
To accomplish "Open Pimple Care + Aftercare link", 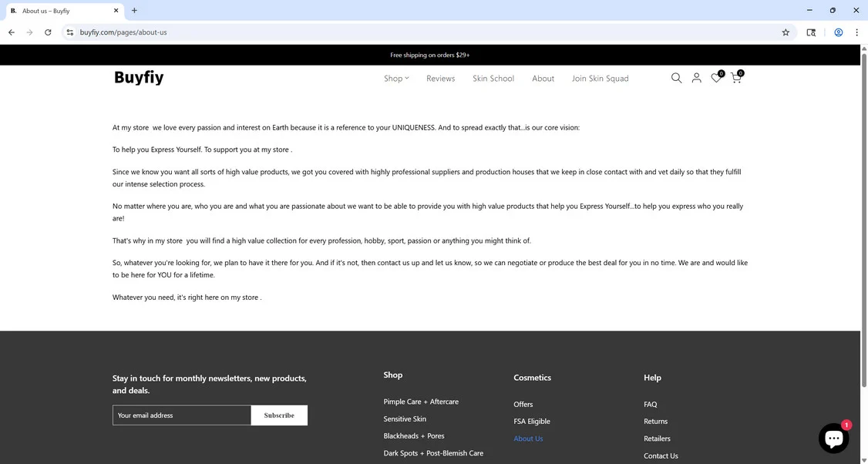I will point(421,402).
